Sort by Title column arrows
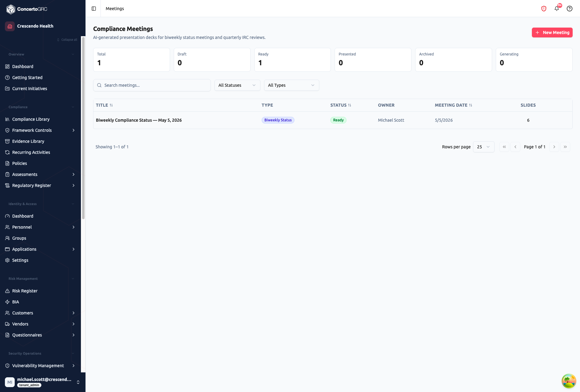Viewport: 580px width, 392px height. pos(111,105)
